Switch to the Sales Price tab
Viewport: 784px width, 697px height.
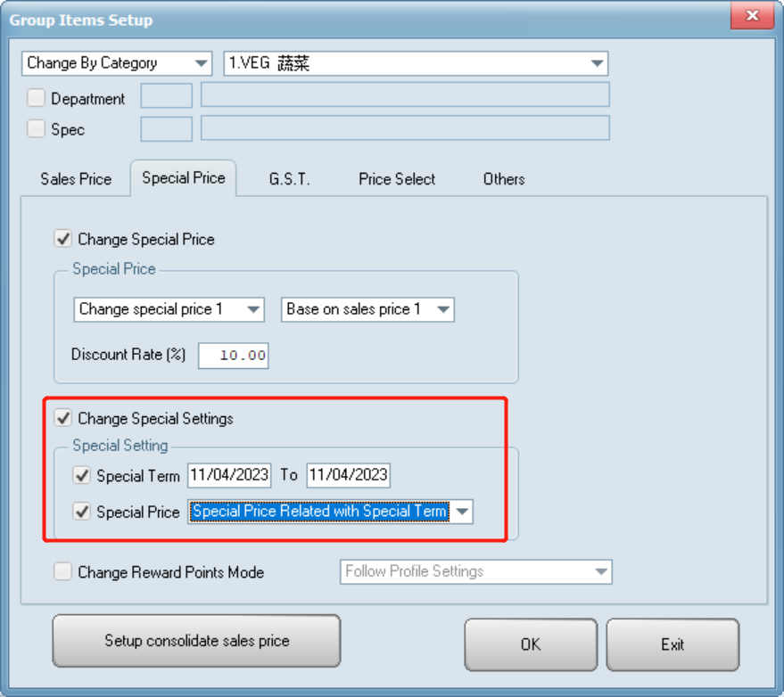tap(76, 179)
